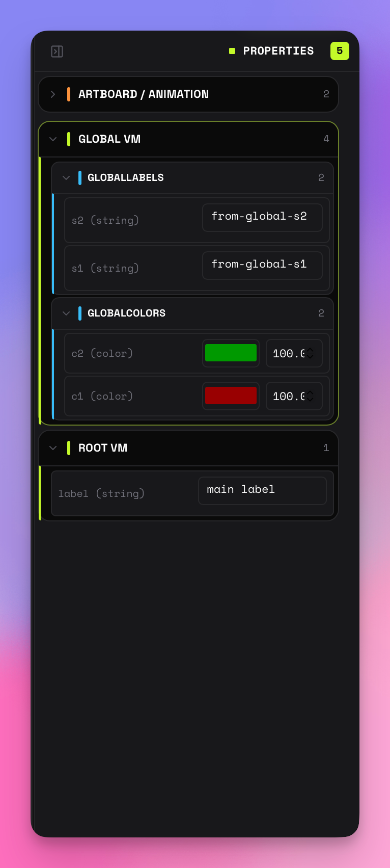Collapse the GlobalColors group
This screenshot has width=390, height=868.
pyautogui.click(x=66, y=313)
